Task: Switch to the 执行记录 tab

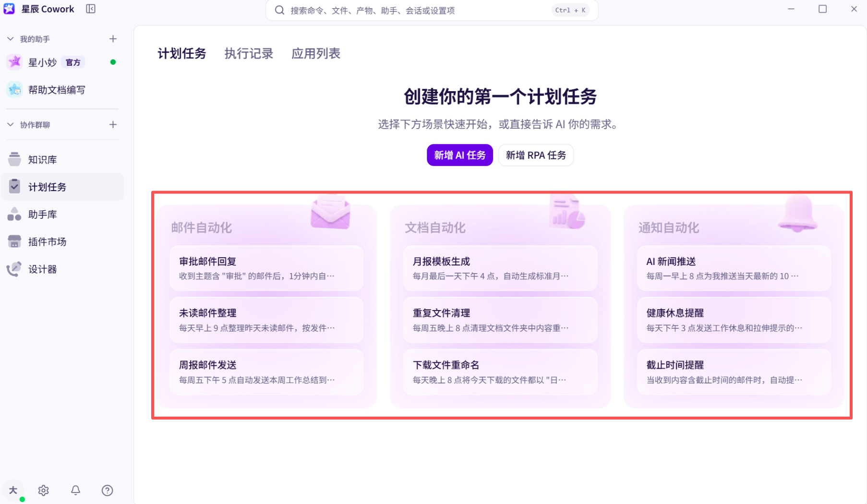Action: [249, 53]
